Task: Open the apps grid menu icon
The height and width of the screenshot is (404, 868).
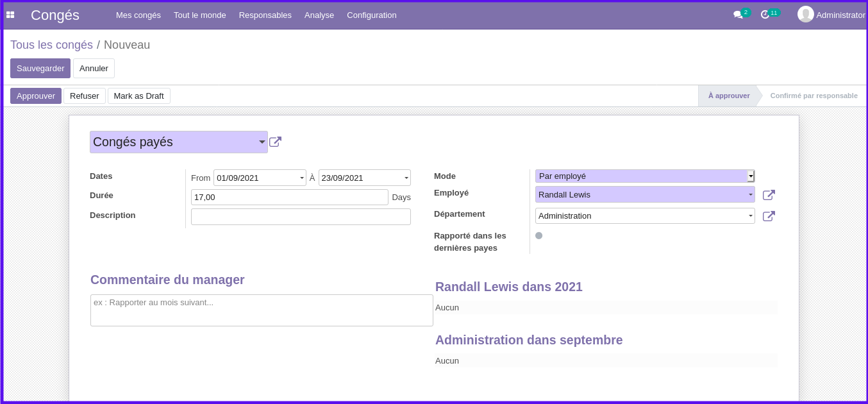Action: 10,15
